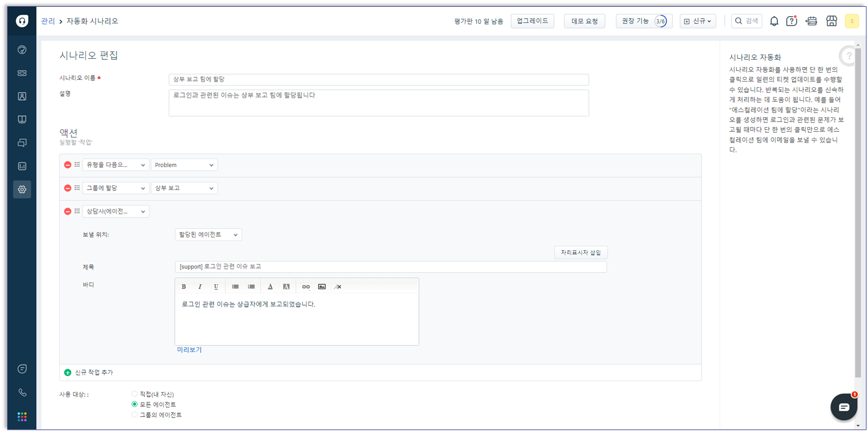Viewport: 868px width, 433px height.
Task: Open the Admin gear icon in sidebar
Action: point(22,190)
